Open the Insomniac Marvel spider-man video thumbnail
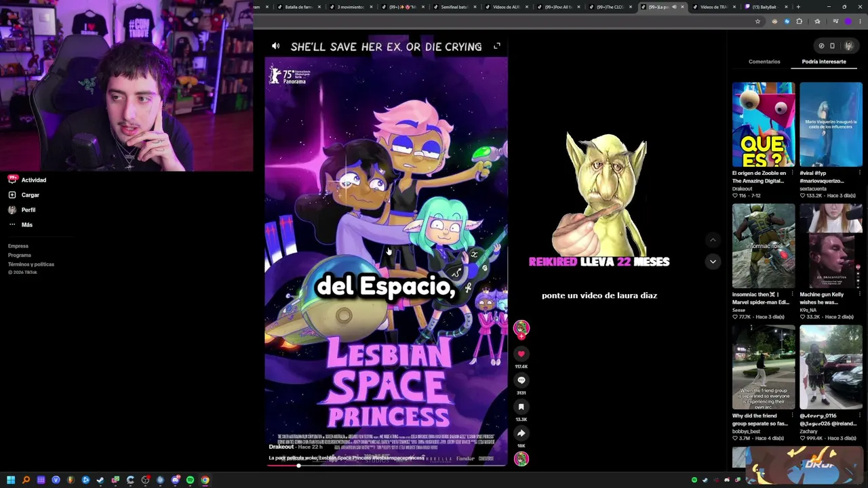Viewport: 868px width, 488px height. [x=764, y=246]
